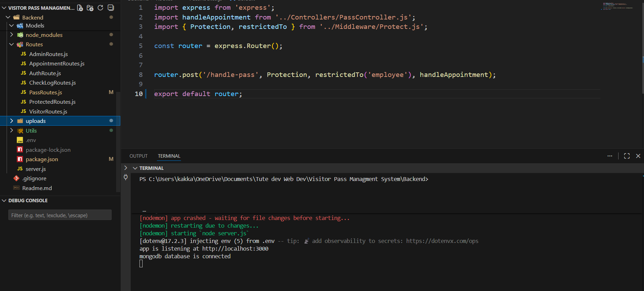Maximize the terminal panel size
Viewport: 644px width, 291px height.
tap(627, 156)
